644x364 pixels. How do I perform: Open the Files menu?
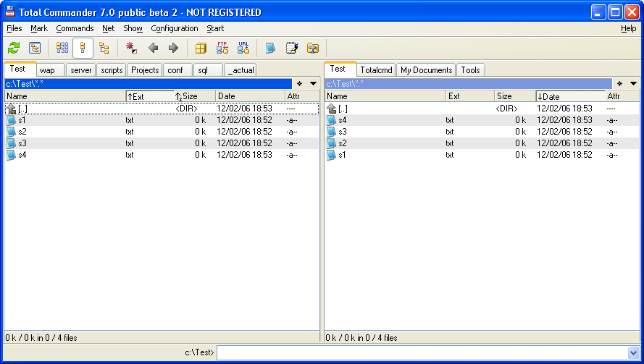tap(14, 28)
